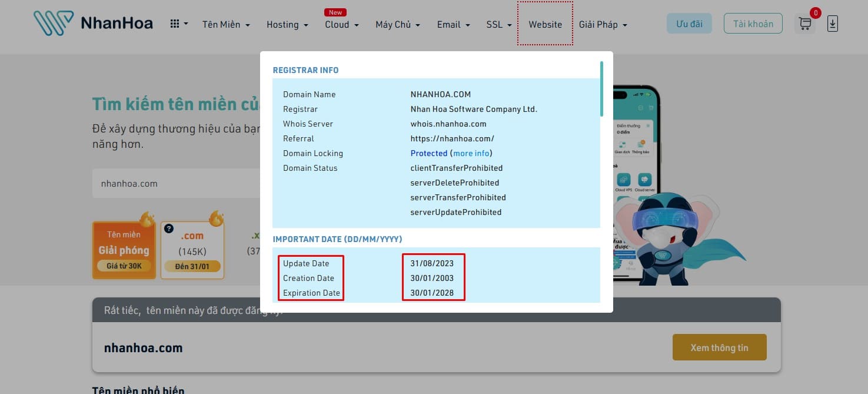Open the Protected domain locking link
The height and width of the screenshot is (394, 868).
point(428,153)
